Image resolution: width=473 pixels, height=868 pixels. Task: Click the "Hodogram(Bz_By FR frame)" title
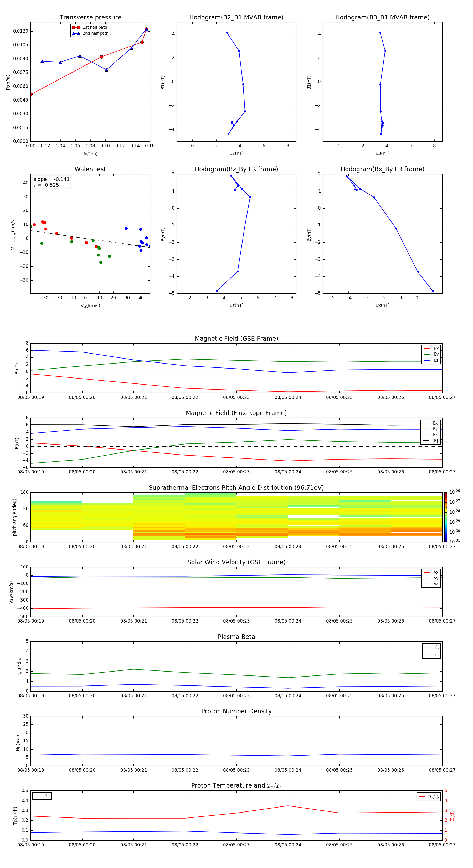tap(236, 169)
